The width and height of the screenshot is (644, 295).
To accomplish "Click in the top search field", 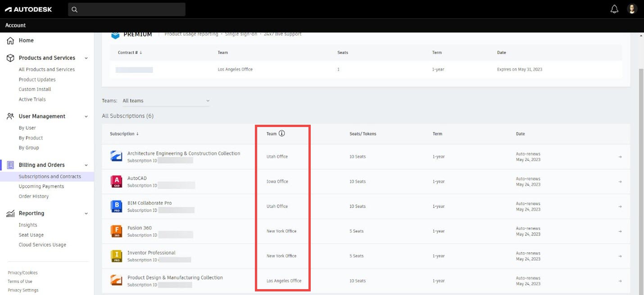I will pyautogui.click(x=127, y=9).
